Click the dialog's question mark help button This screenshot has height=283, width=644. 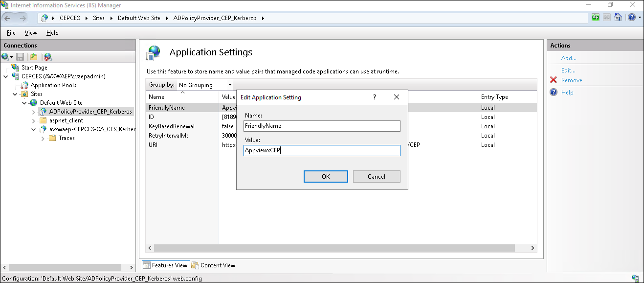375,97
